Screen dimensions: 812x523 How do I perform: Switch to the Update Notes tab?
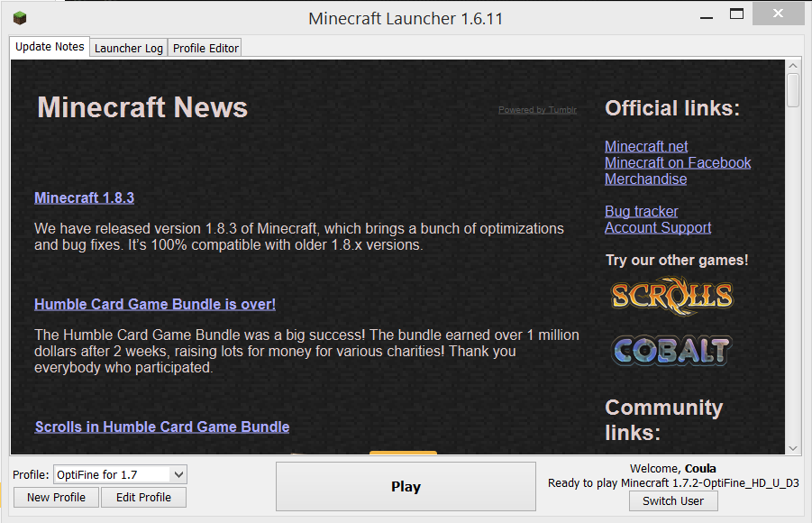50,47
